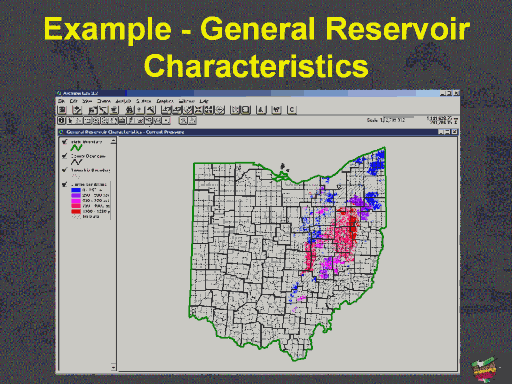Click the legend panel scroll up arrow

113,141
